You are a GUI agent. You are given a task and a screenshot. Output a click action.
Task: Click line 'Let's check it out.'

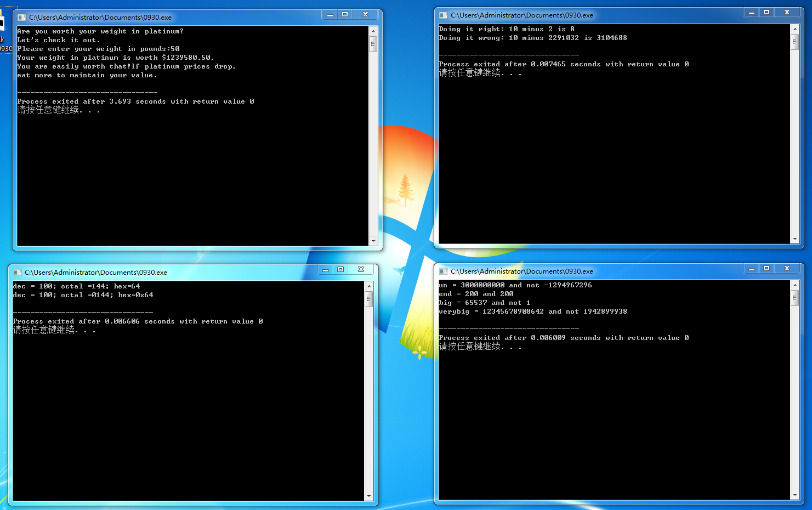(59, 40)
